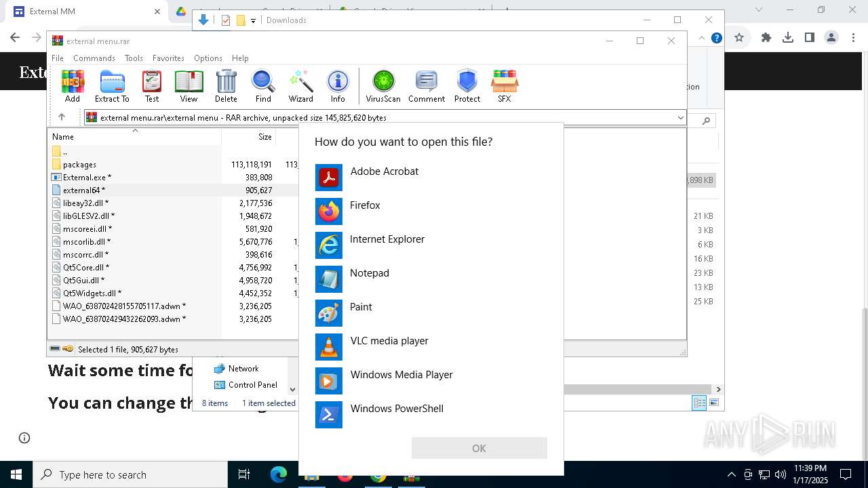
Task: Open the Explorer quick access toolbar dropdown
Action: click(x=253, y=20)
